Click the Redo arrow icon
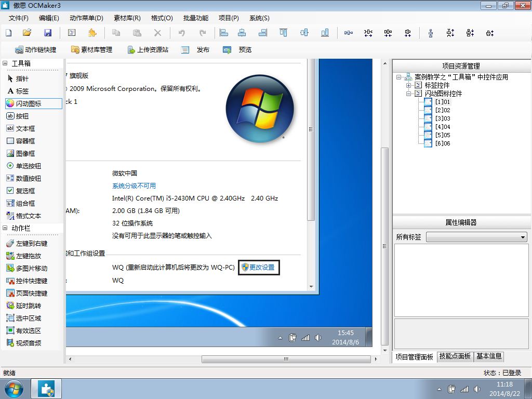 click(x=203, y=33)
